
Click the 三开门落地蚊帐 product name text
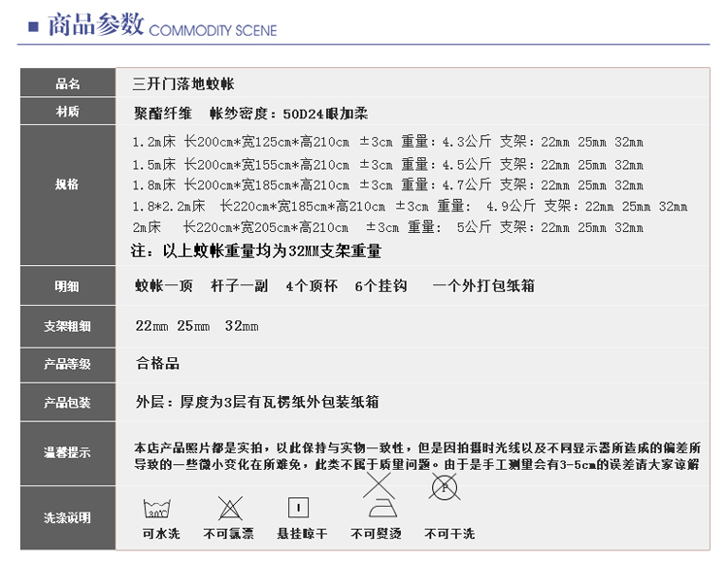pos(183,84)
